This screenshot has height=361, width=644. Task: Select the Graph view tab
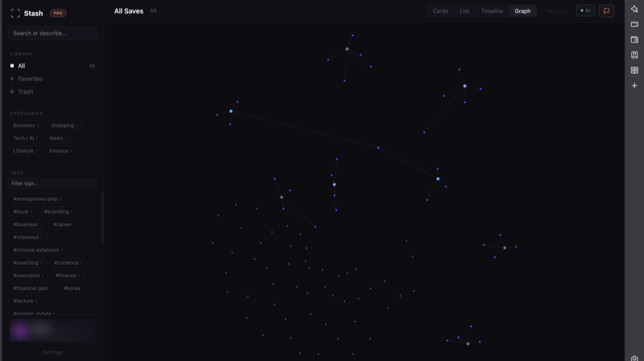pos(523,11)
